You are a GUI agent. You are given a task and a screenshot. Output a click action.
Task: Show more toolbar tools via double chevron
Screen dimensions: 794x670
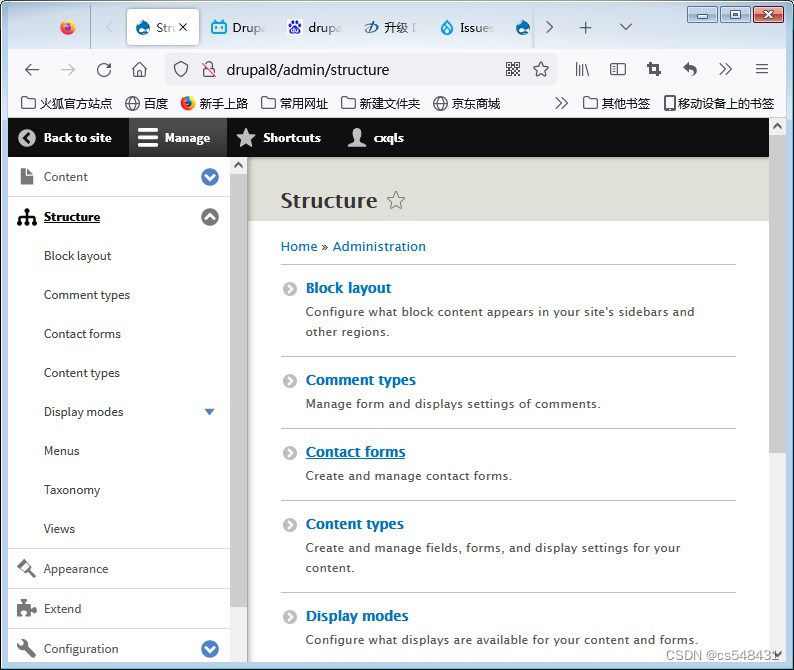pyautogui.click(x=725, y=69)
